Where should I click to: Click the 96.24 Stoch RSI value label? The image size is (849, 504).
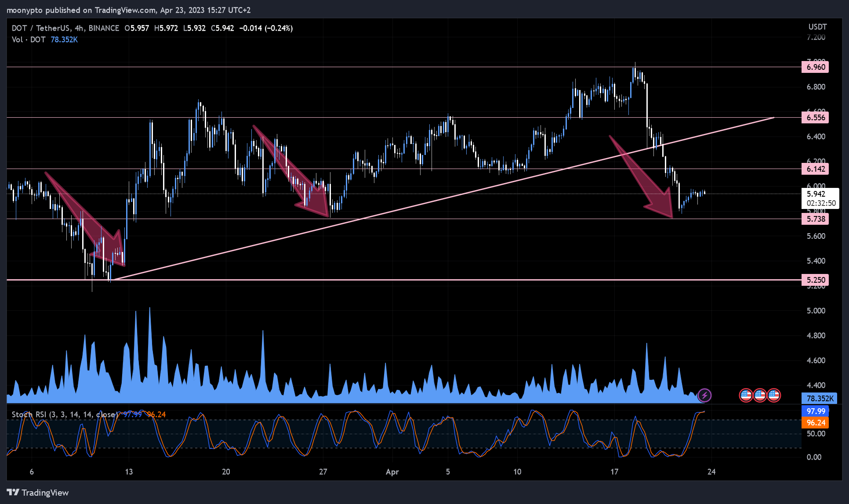816,422
